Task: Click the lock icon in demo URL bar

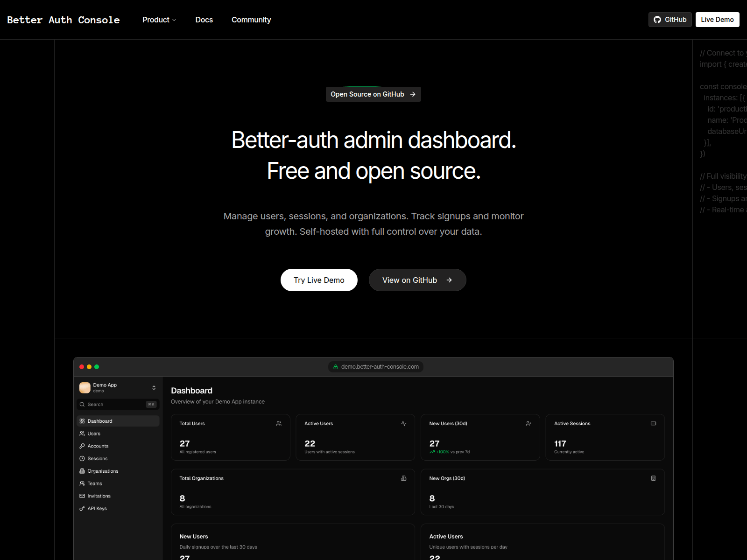Action: tap(336, 367)
